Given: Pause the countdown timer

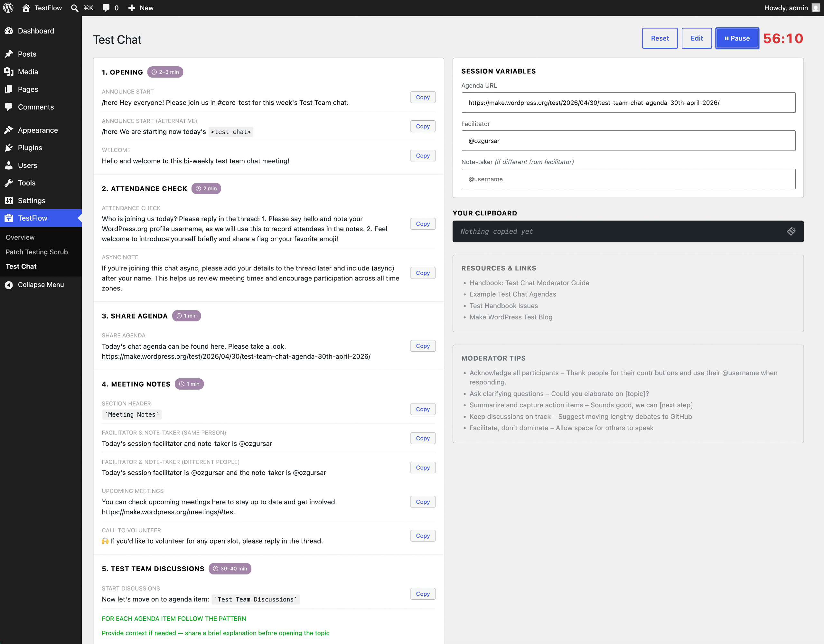Looking at the screenshot, I should 737,38.
